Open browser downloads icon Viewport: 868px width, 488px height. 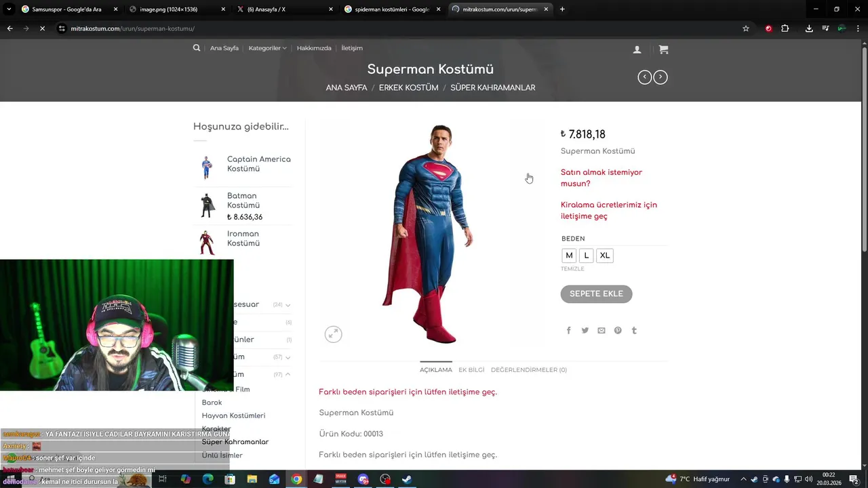tap(809, 28)
